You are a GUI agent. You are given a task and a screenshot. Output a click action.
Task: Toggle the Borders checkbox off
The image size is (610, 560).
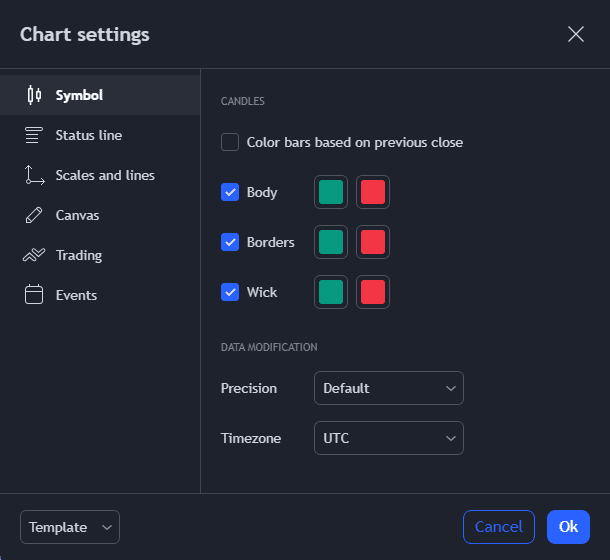(x=230, y=242)
